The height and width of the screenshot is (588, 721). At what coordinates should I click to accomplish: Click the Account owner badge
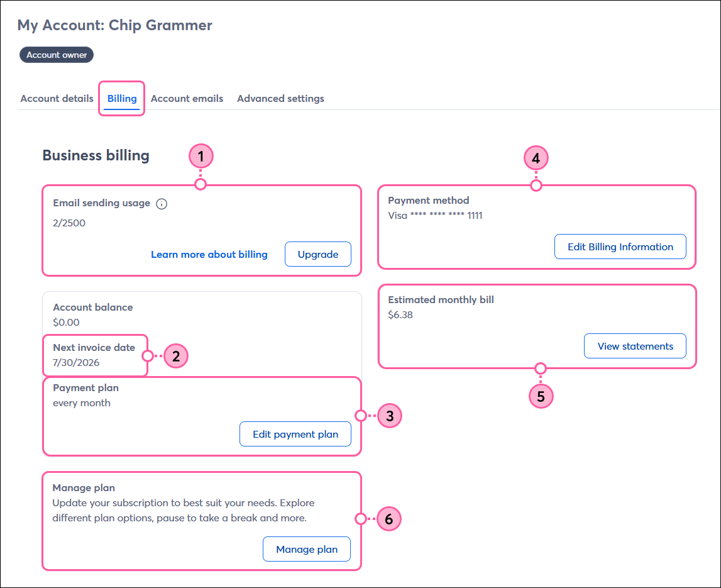(x=57, y=55)
